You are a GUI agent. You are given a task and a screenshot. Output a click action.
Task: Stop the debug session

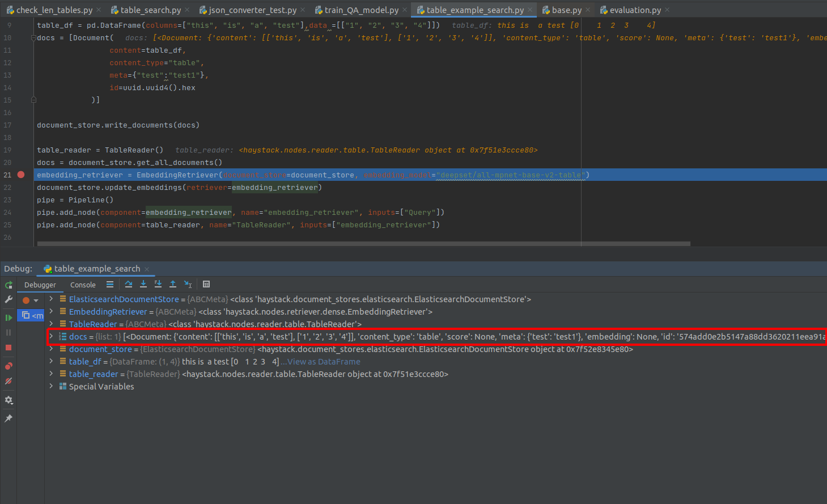(x=9, y=347)
